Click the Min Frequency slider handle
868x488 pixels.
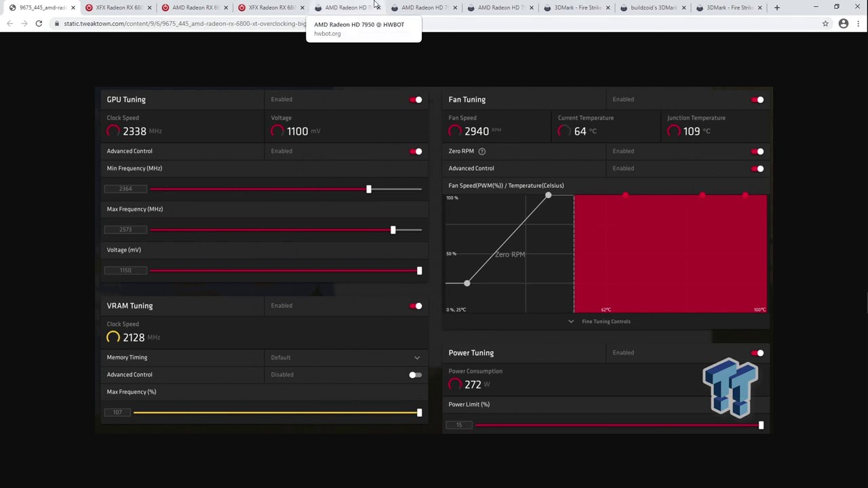369,189
